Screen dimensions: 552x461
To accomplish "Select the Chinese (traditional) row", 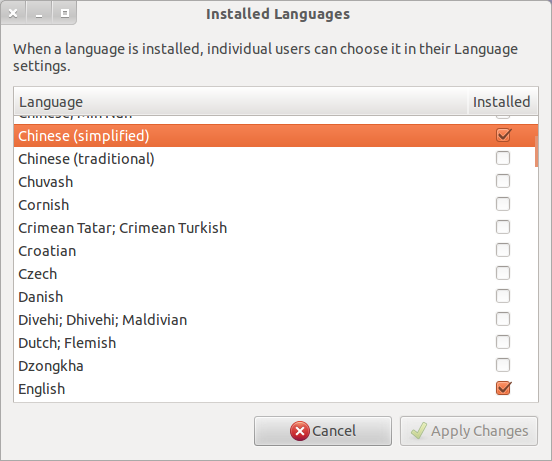I will click(276, 159).
